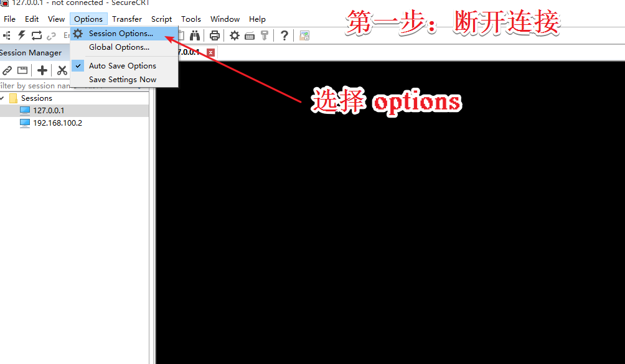Click the grayed Disconnect chain icon

click(51, 36)
